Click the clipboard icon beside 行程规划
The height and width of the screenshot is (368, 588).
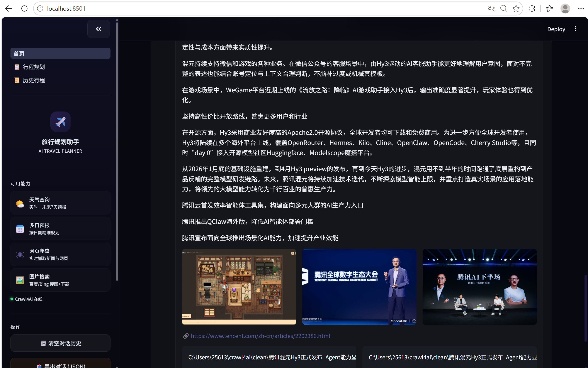(x=17, y=67)
